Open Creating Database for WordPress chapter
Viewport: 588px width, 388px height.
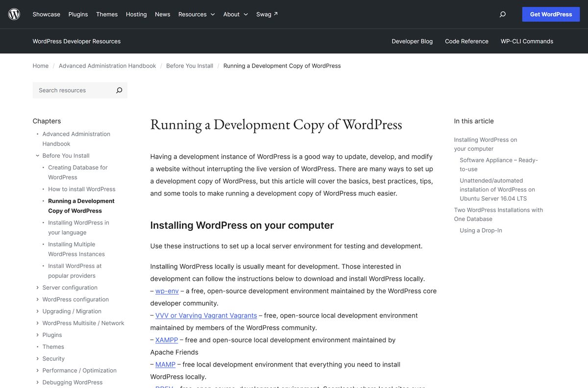[x=78, y=172]
